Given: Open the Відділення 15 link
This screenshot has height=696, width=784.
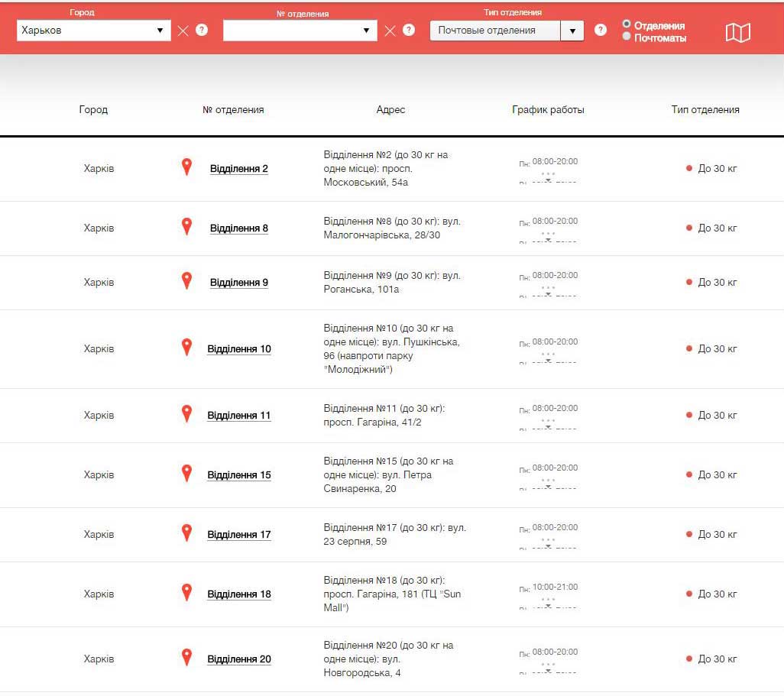Looking at the screenshot, I should click(x=238, y=475).
